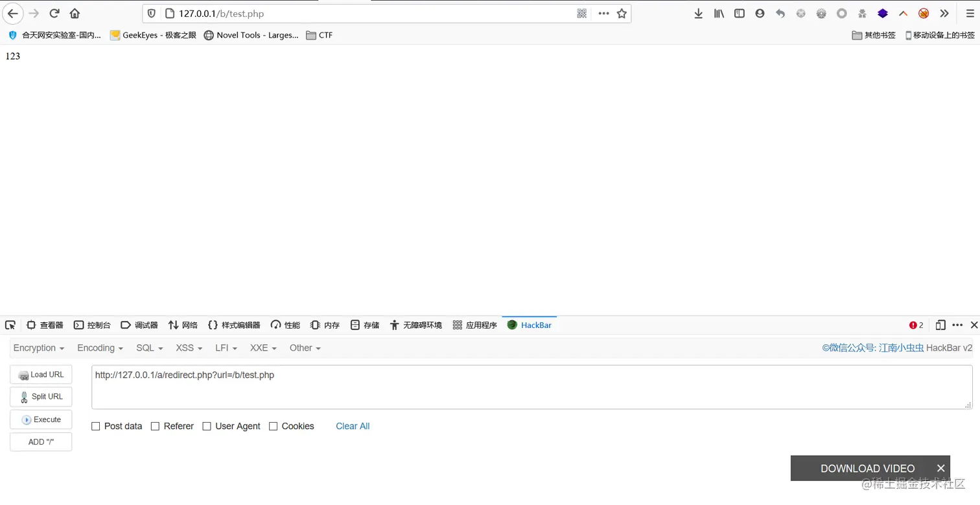Go back to previous page
The image size is (980, 505).
pyautogui.click(x=13, y=13)
